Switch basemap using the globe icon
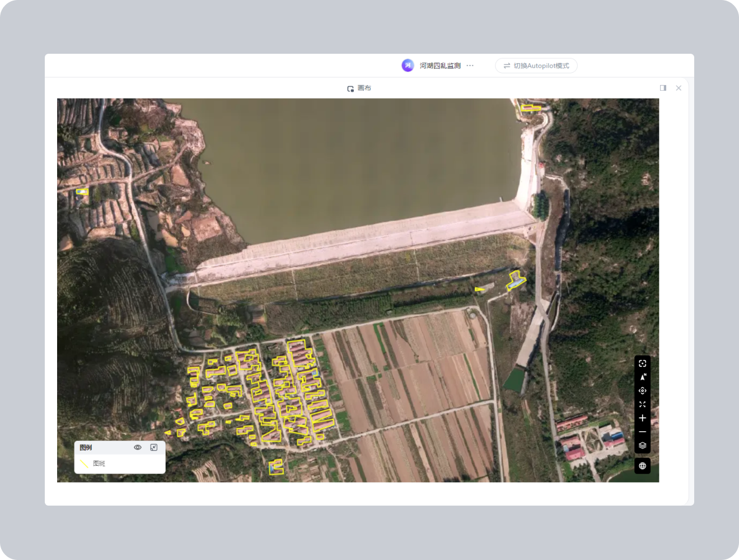The height and width of the screenshot is (560, 739). click(642, 466)
